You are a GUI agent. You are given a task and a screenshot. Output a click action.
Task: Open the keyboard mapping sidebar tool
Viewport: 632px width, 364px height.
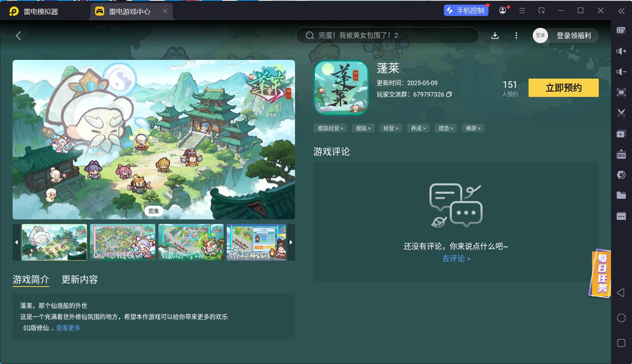pyautogui.click(x=621, y=31)
